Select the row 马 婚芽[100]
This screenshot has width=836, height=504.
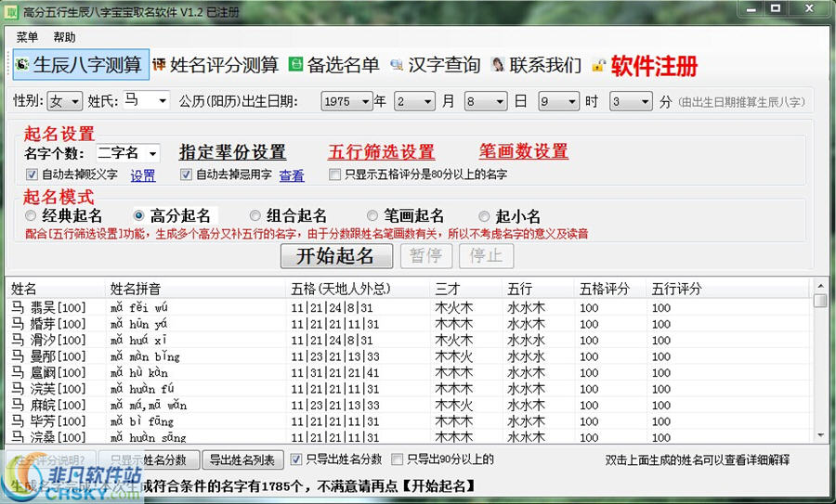[408, 324]
